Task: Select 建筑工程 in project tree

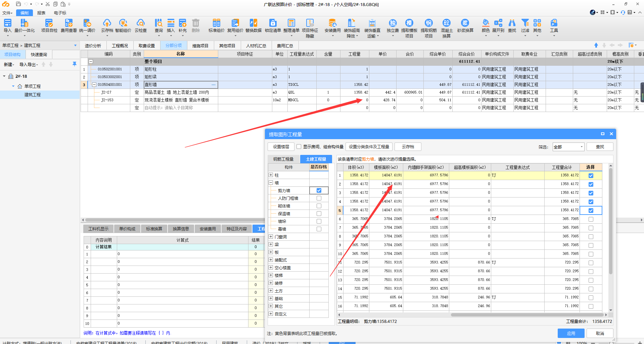Action: click(33, 95)
